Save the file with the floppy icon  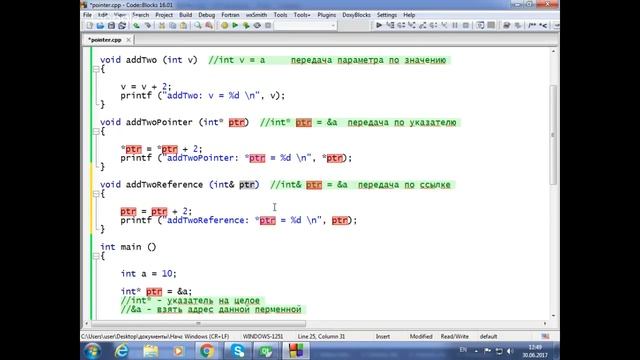(x=111, y=25)
